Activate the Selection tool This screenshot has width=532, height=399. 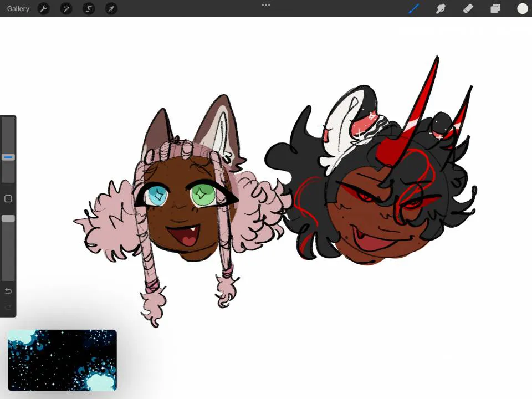click(89, 9)
